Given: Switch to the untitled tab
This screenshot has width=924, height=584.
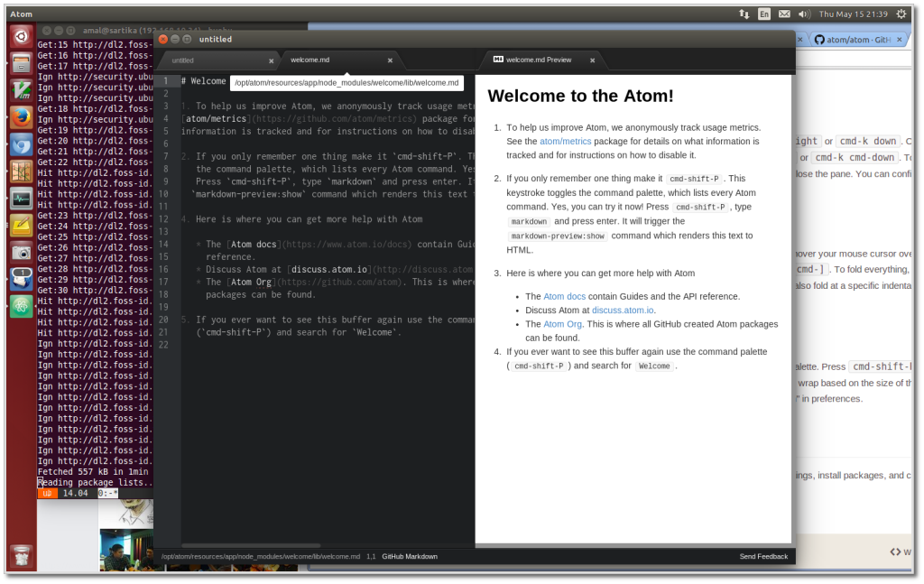Looking at the screenshot, I should pyautogui.click(x=218, y=60).
